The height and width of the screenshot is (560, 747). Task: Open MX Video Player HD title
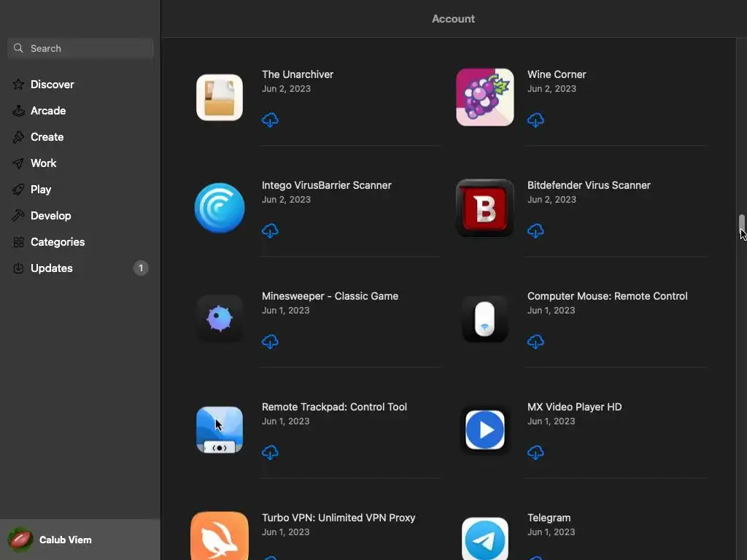pos(574,407)
